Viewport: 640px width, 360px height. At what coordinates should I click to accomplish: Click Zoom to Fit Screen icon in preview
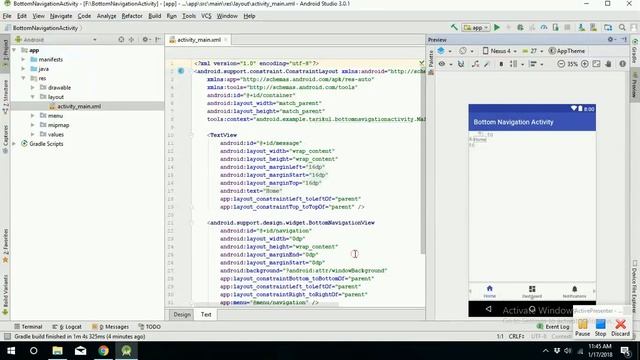point(596,64)
